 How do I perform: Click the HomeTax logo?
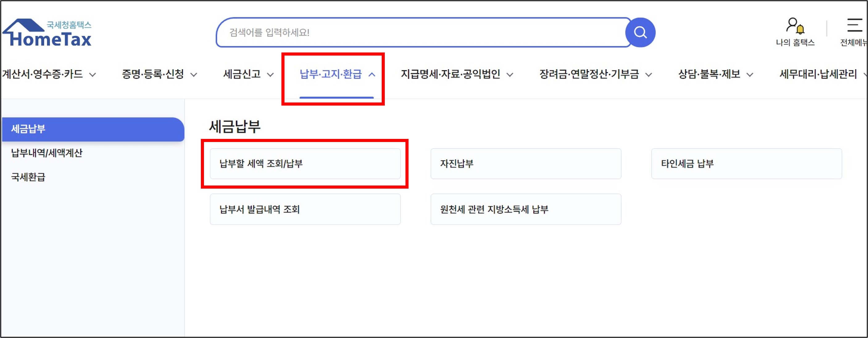point(47,33)
